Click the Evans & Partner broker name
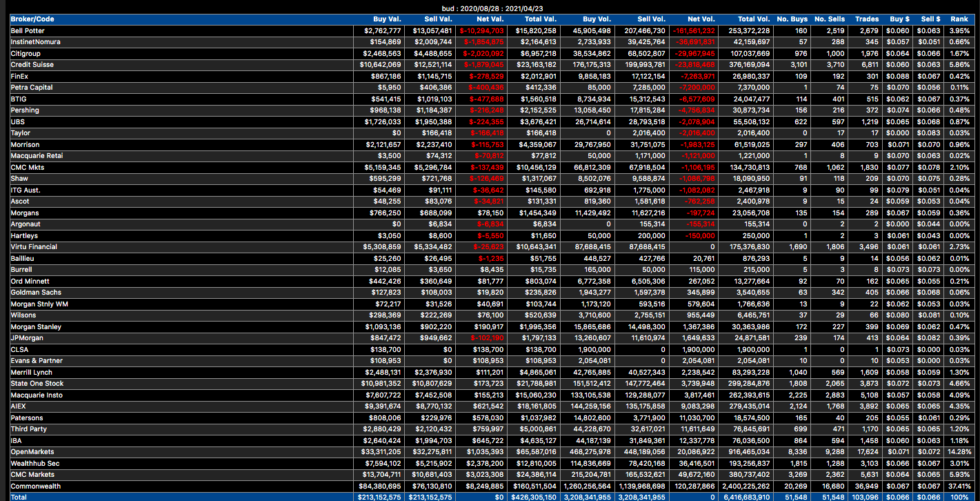The height and width of the screenshot is (501, 980). [x=37, y=361]
